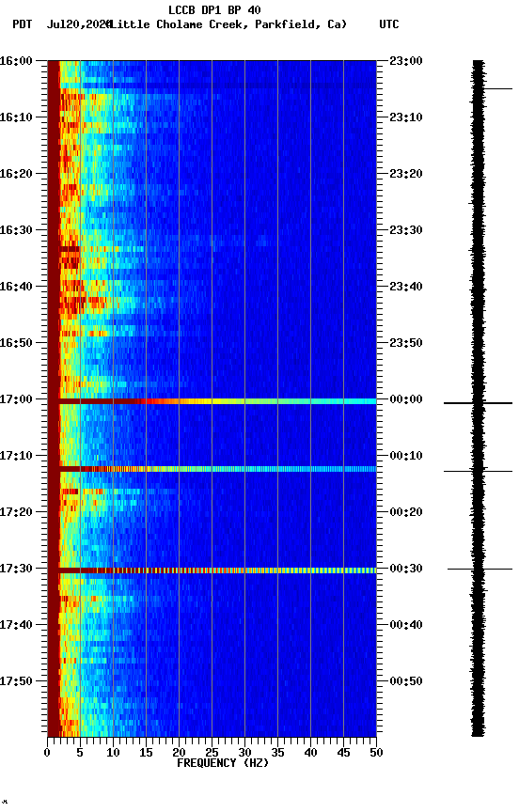Click the 16:50 PDT time label
Image resolution: width=519 pixels, height=812 pixels.
point(16,343)
